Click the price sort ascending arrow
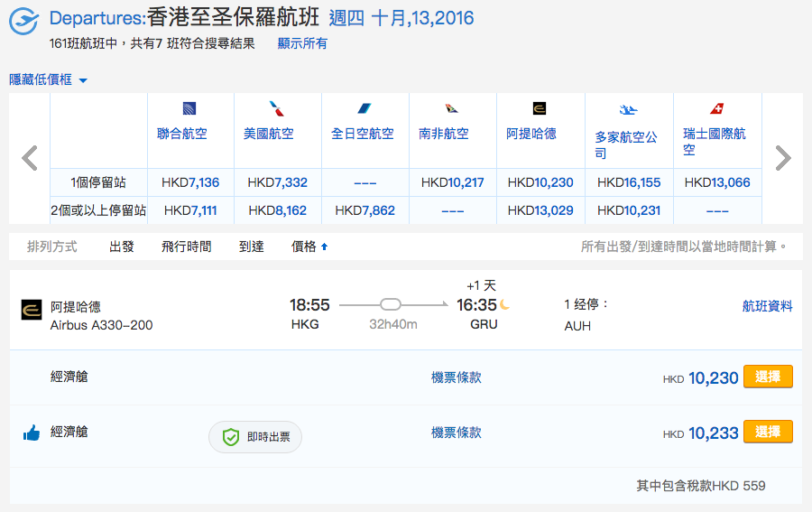This screenshot has height=512, width=812. point(324,247)
